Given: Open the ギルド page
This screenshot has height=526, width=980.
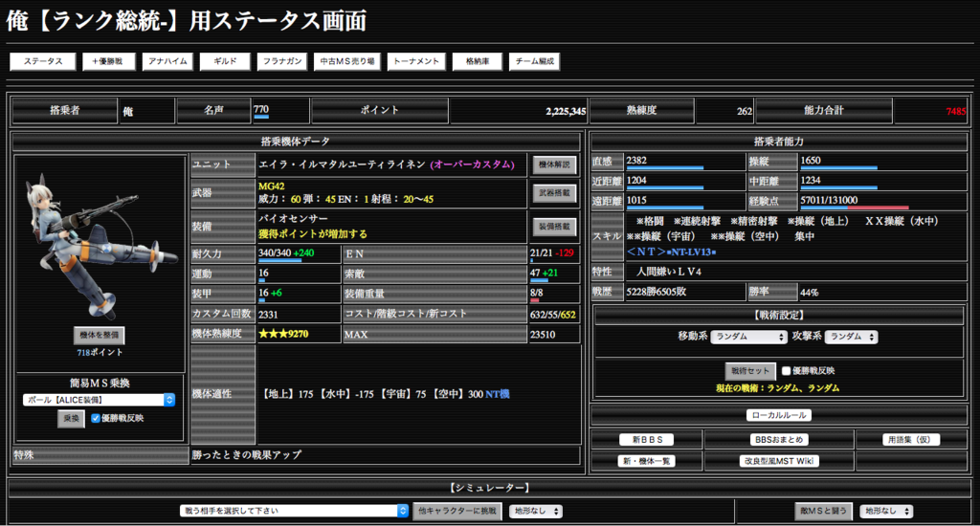Looking at the screenshot, I should pos(225,61).
